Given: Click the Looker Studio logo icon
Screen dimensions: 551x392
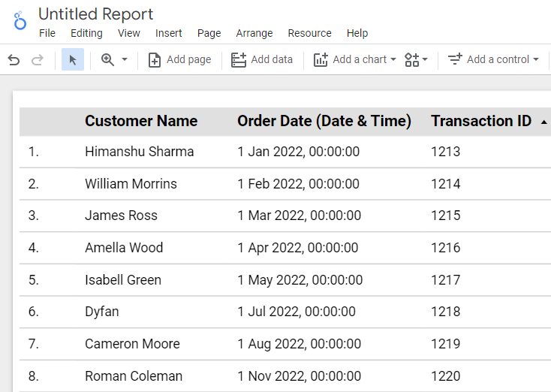Looking at the screenshot, I should click(x=20, y=20).
